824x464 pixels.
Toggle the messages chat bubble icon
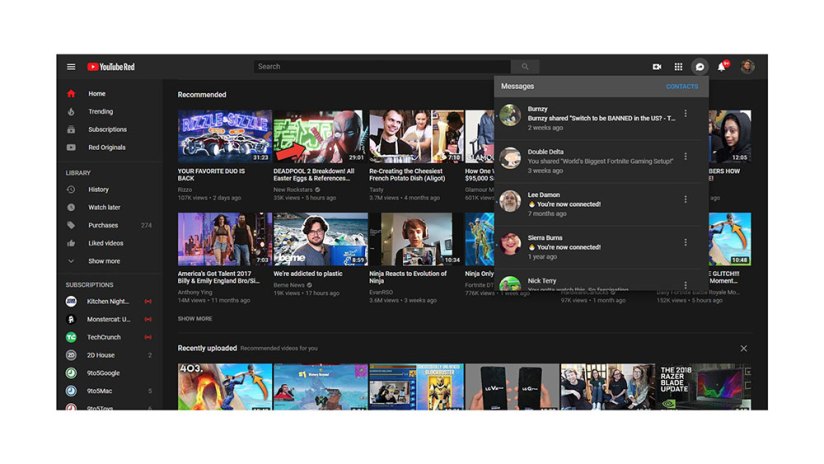pos(700,67)
